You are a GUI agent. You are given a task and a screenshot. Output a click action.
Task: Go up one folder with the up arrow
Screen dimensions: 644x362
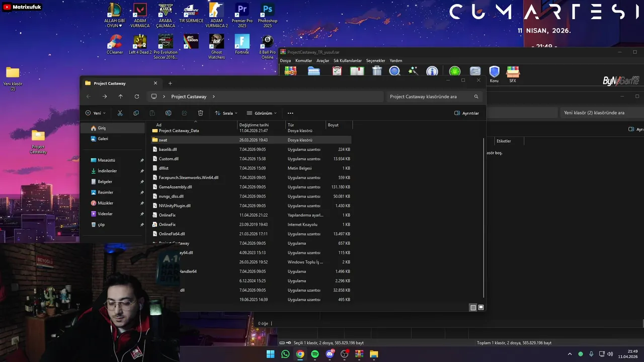point(120,97)
